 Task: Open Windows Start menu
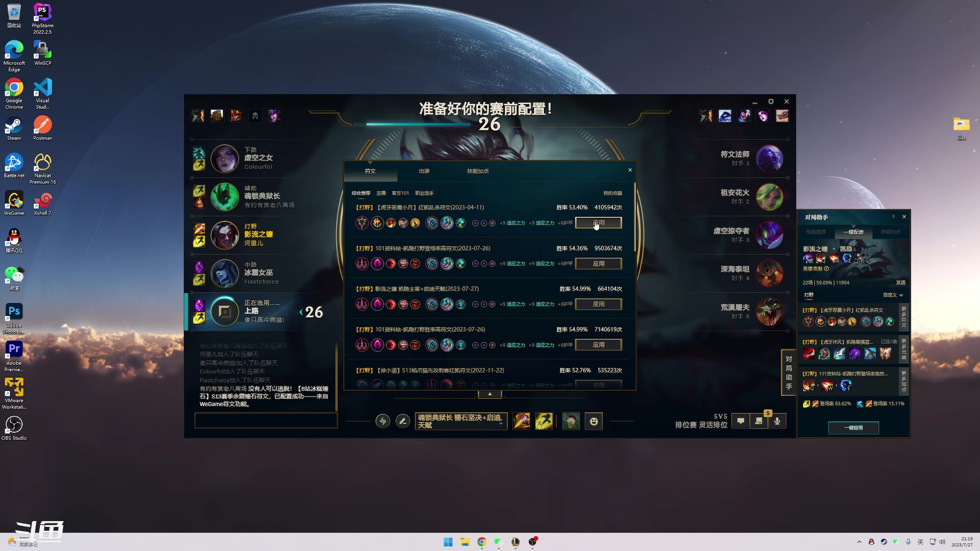(448, 542)
